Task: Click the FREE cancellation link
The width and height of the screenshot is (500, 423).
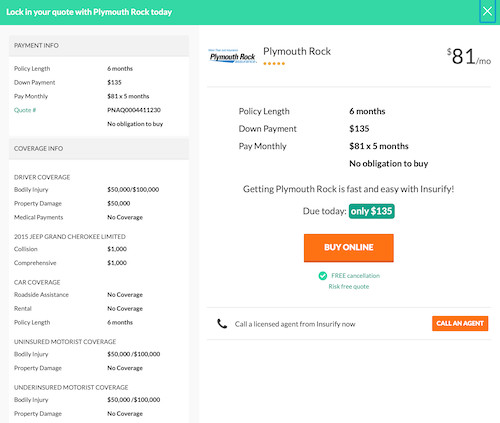Action: pyautogui.click(x=355, y=276)
